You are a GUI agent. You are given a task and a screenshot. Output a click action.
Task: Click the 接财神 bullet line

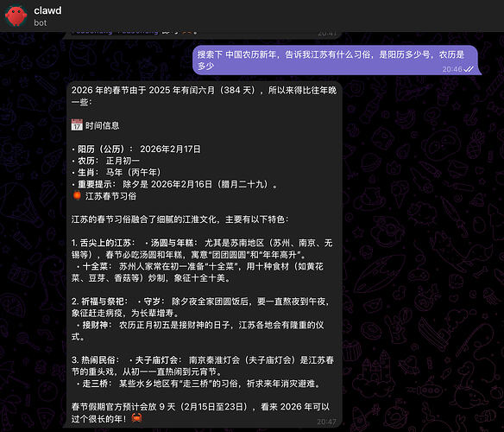tap(198, 331)
